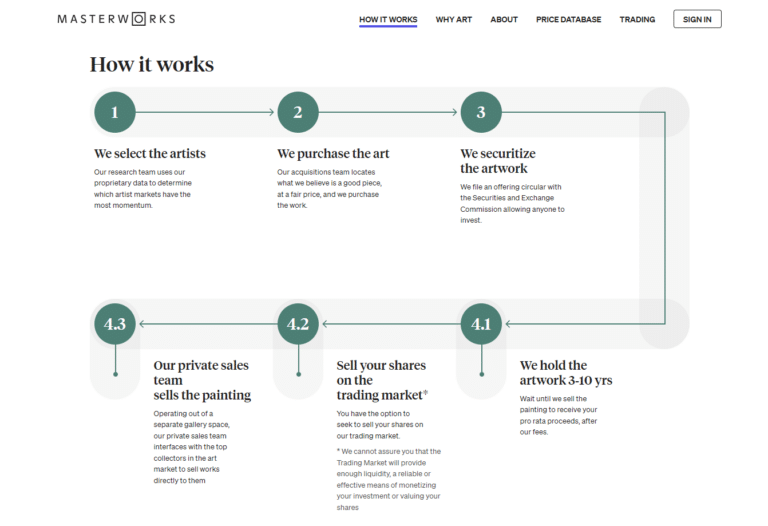768x526 pixels.
Task: Select the 4.2 step circle
Action: pyautogui.click(x=298, y=324)
